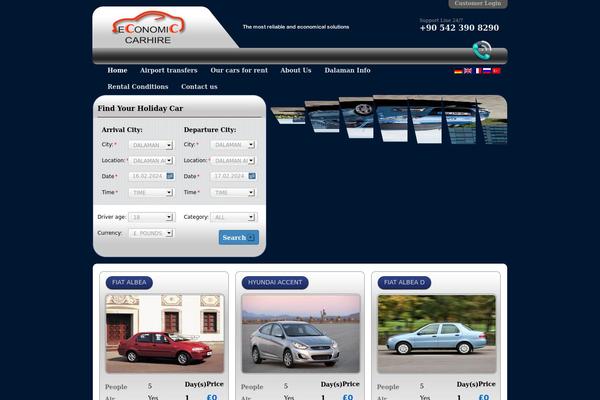Click 'Day(s)Price' heading in Hyundai Accent card
The width and height of the screenshot is (600, 400).
point(340,384)
